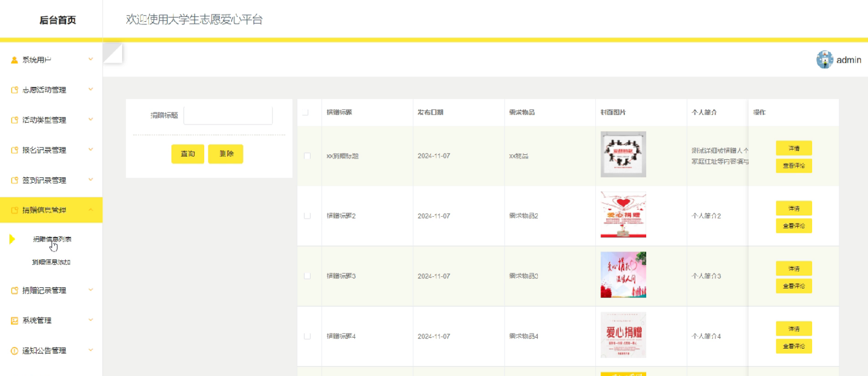
Task: Check the xx捐赠标题 row checkbox
Action: pos(307,156)
